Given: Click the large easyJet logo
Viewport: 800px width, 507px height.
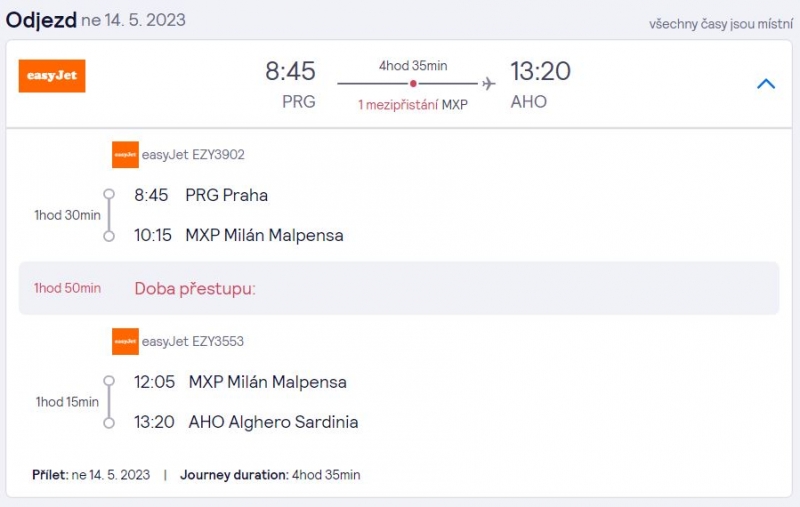Looking at the screenshot, I should (52, 76).
